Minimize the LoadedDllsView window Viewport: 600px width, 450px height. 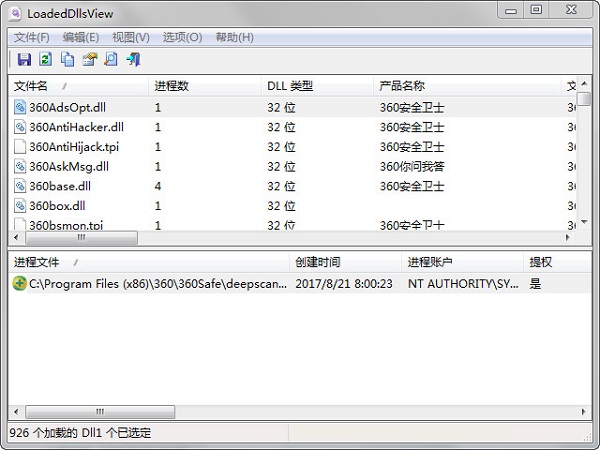pos(511,10)
